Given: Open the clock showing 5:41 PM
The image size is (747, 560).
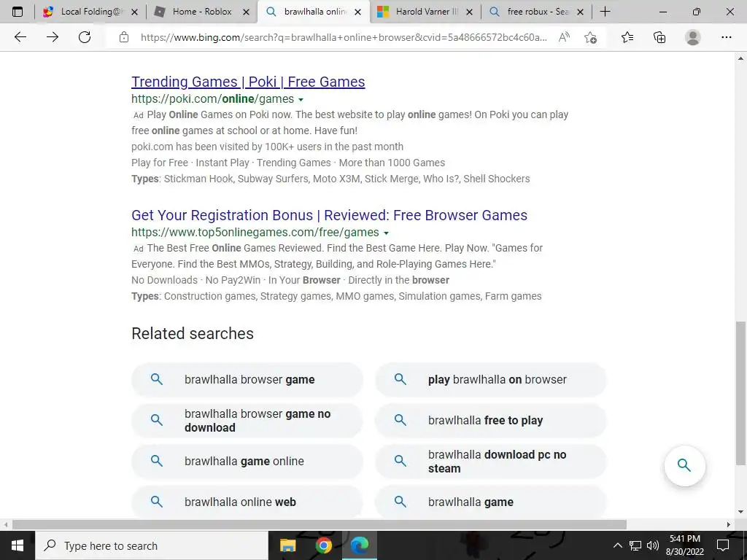Looking at the screenshot, I should 685,545.
